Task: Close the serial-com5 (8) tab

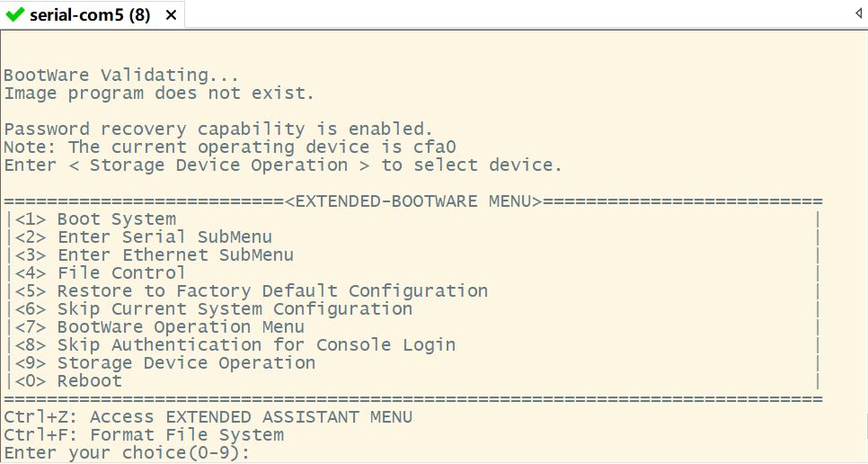Action: [170, 14]
